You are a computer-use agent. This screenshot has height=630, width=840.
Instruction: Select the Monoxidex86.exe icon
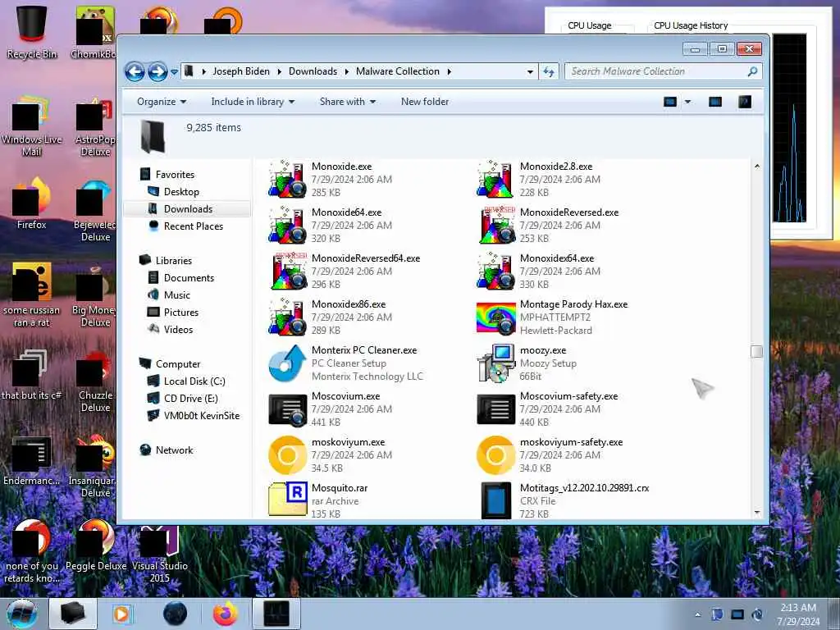pyautogui.click(x=287, y=317)
